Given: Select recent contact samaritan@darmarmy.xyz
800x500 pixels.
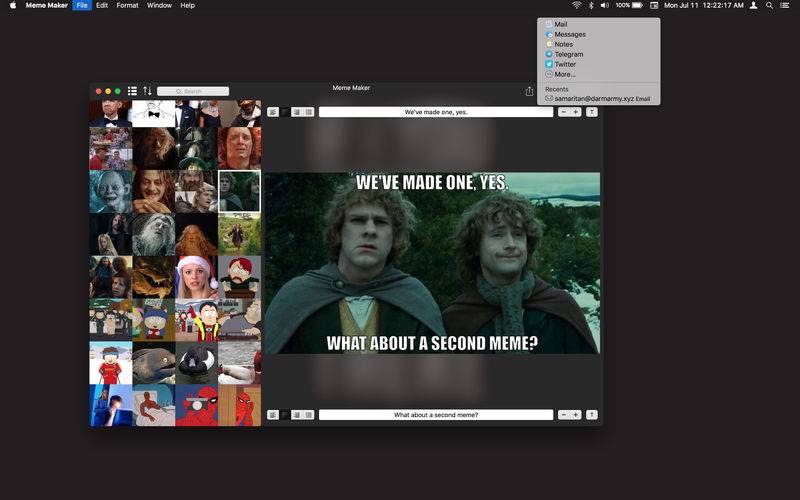Looking at the screenshot, I should point(594,99).
